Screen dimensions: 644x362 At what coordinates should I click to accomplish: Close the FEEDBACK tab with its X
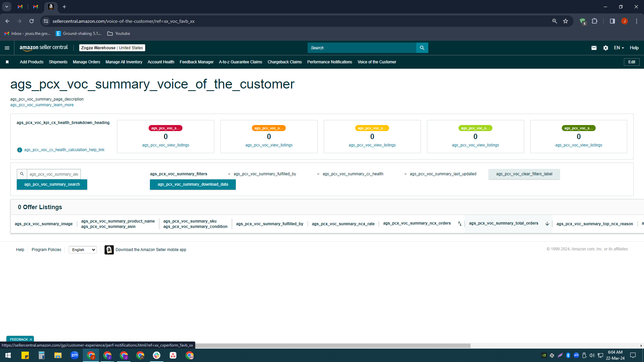click(31, 340)
